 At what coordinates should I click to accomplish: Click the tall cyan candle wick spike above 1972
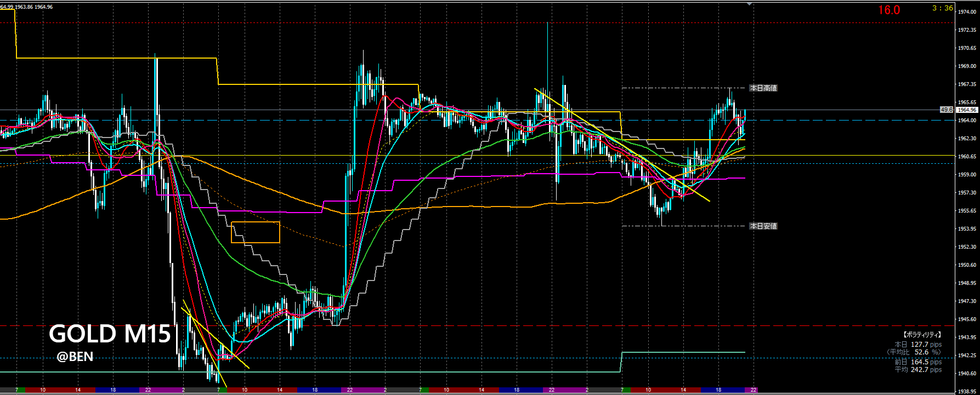click(x=547, y=33)
